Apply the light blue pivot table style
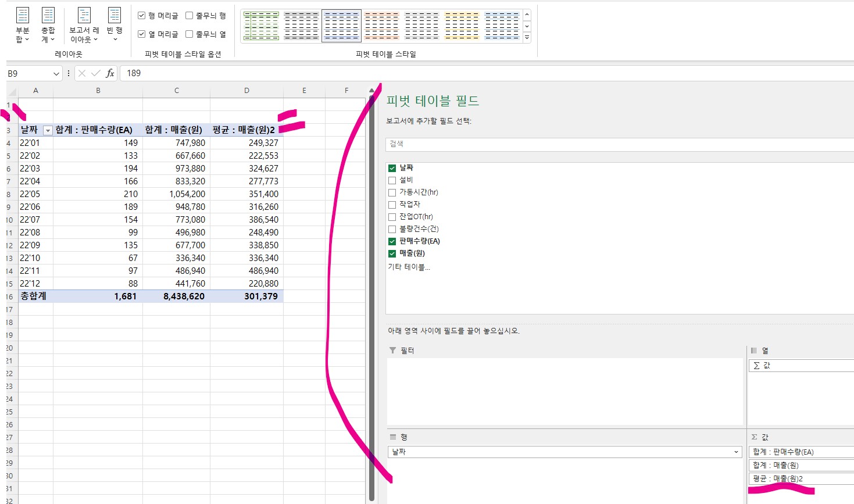This screenshot has width=854, height=504. (x=502, y=26)
